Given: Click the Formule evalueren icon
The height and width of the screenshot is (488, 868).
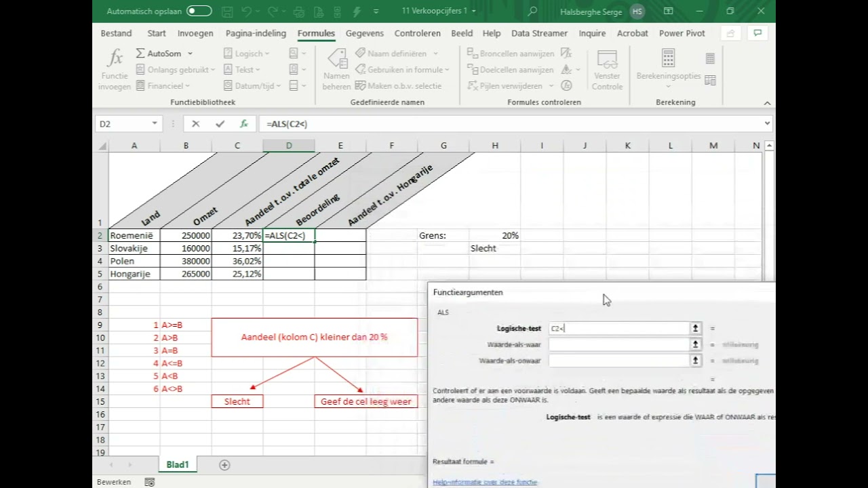Looking at the screenshot, I should coord(566,86).
